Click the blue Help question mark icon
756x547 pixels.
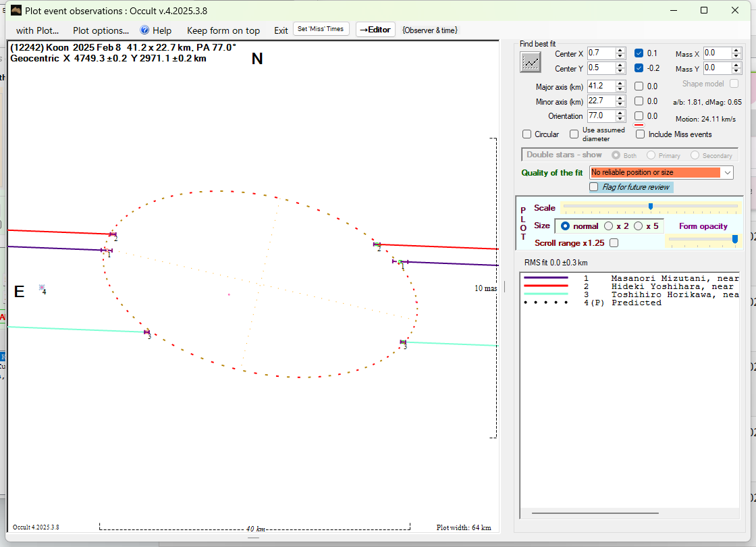(144, 30)
